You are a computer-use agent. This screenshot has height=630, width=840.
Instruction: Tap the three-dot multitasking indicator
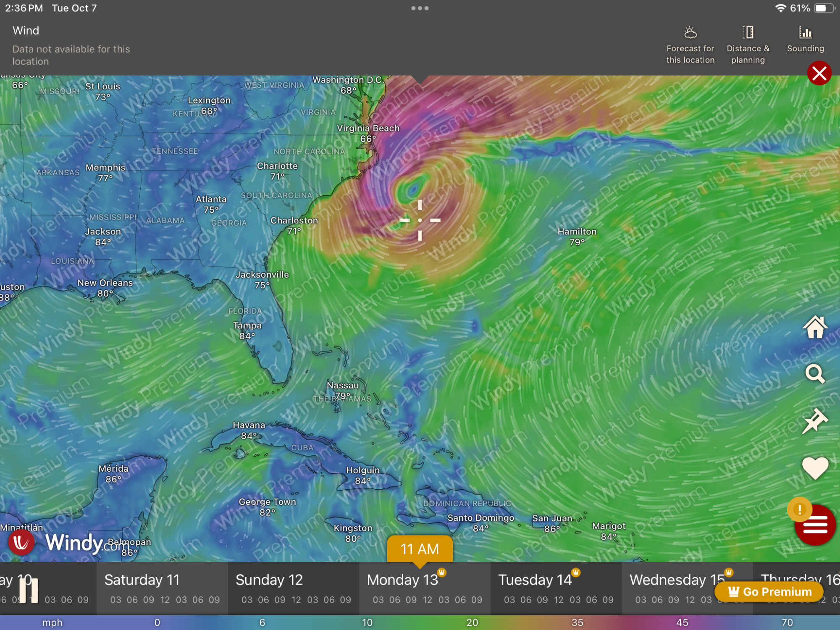420,8
